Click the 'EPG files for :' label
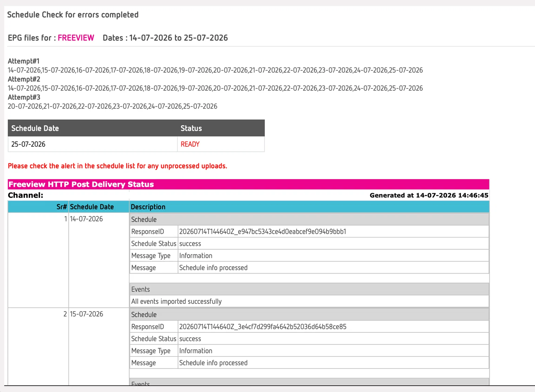The image size is (535, 392). (32, 38)
